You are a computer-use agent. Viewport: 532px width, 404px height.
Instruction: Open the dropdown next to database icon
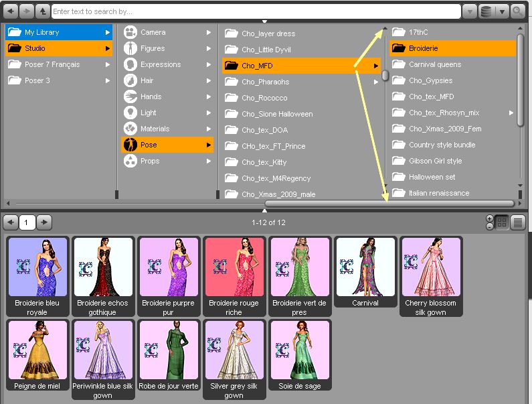(x=501, y=11)
